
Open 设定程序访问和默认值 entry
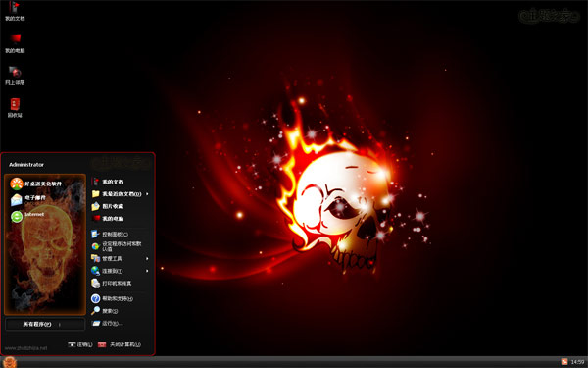117,246
